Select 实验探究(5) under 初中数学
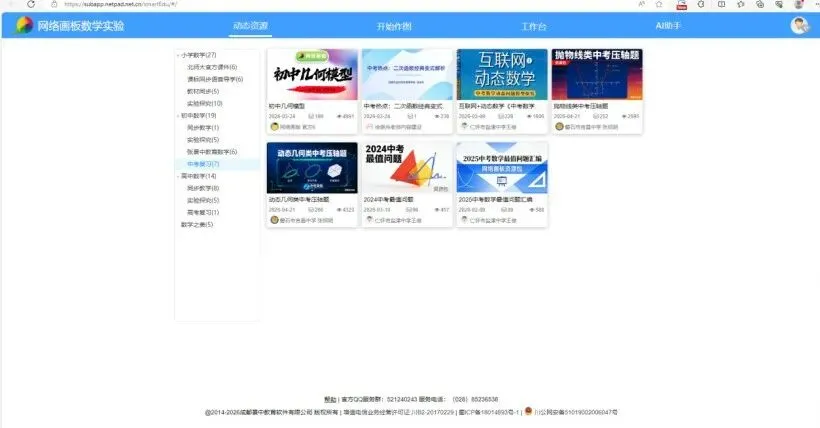 (x=203, y=140)
